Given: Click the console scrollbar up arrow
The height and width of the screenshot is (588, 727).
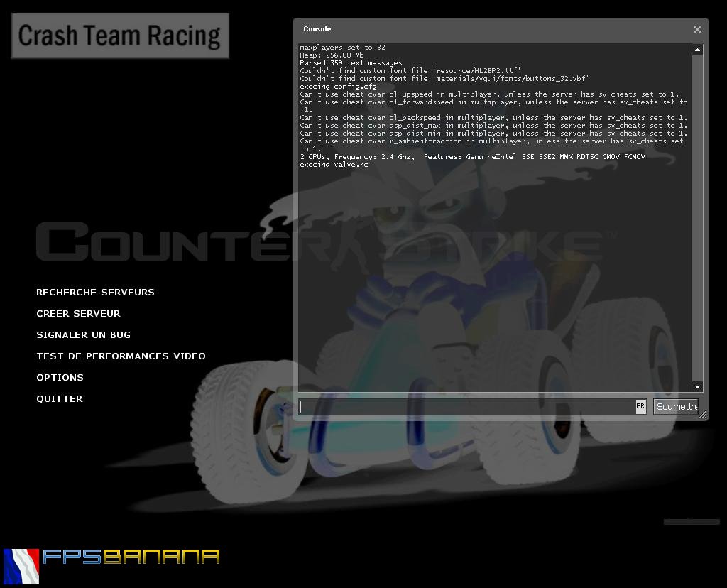Looking at the screenshot, I should coord(697,50).
